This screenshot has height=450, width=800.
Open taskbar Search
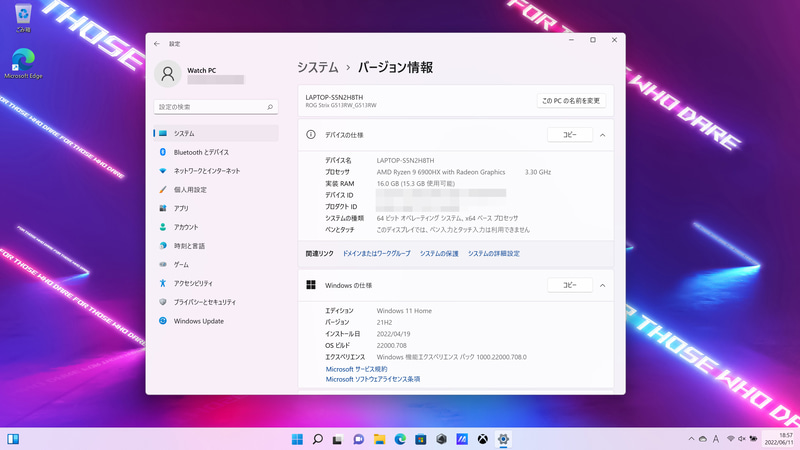pyautogui.click(x=317, y=439)
